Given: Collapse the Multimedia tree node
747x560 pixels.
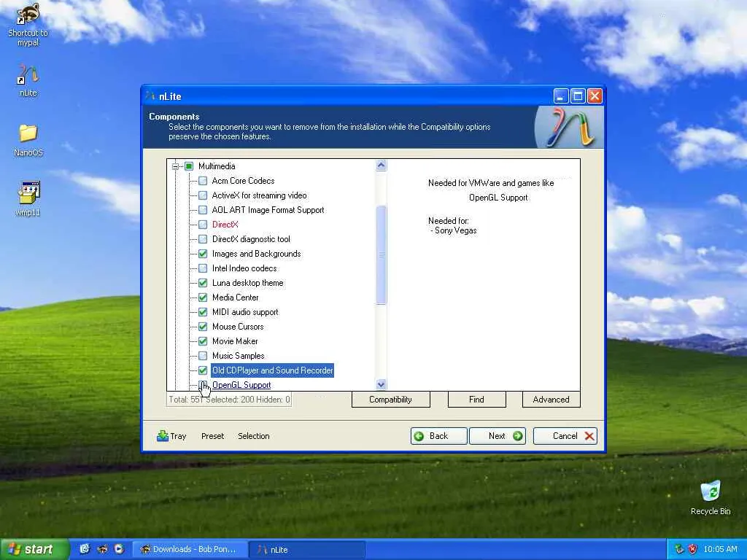Looking at the screenshot, I should pos(175,166).
